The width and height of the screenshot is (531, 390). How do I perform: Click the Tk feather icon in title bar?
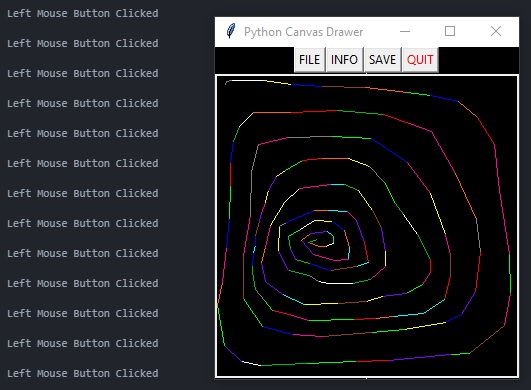[231, 31]
